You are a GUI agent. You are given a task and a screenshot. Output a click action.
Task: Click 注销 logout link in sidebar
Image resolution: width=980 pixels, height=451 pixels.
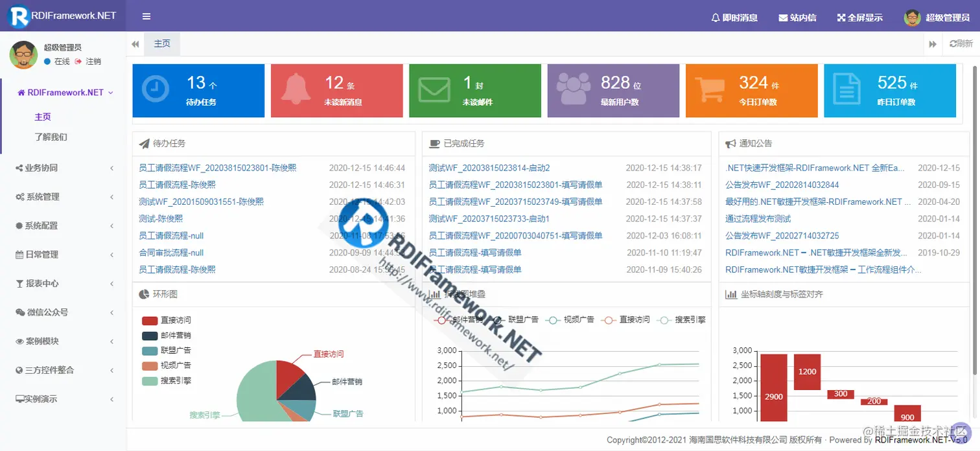pos(88,62)
